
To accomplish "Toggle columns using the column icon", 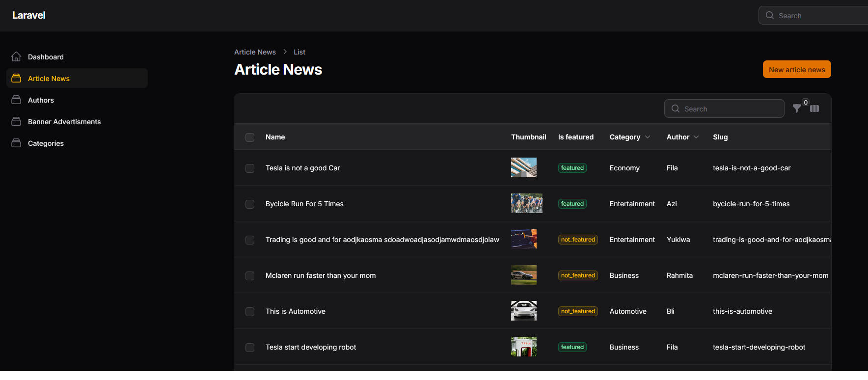I will tap(814, 109).
